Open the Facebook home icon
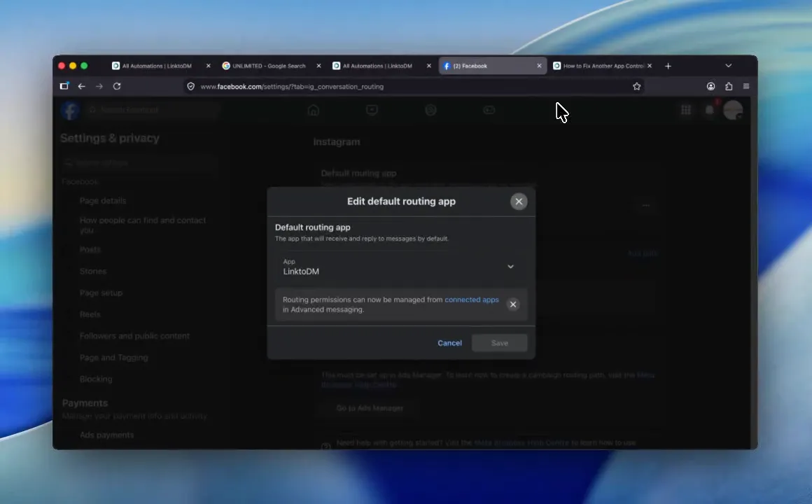Screen dimensions: 812x504 coord(314,110)
